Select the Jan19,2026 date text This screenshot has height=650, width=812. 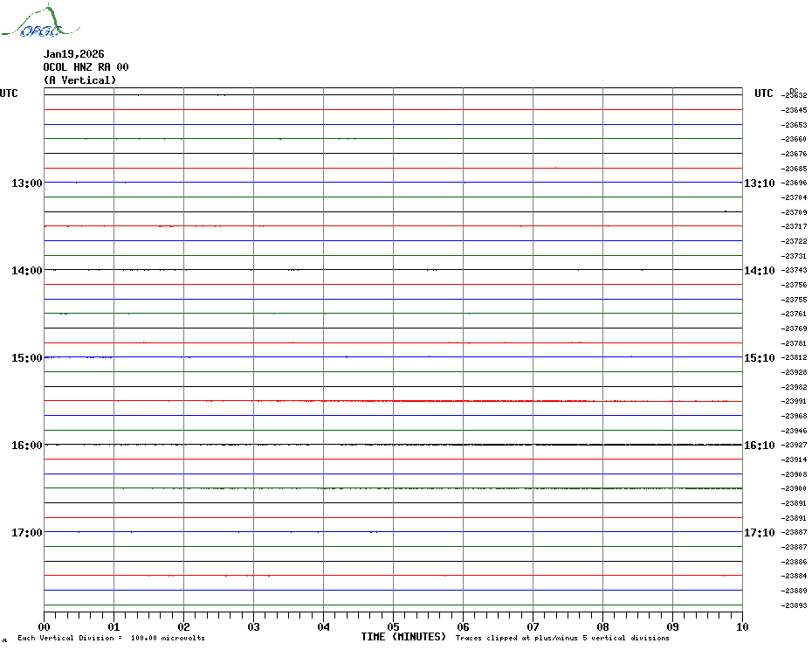73,54
